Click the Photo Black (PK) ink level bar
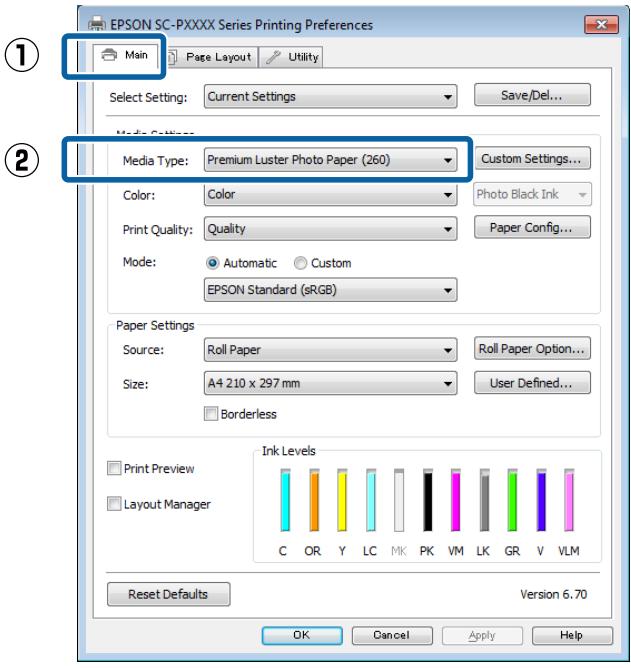 [427, 500]
